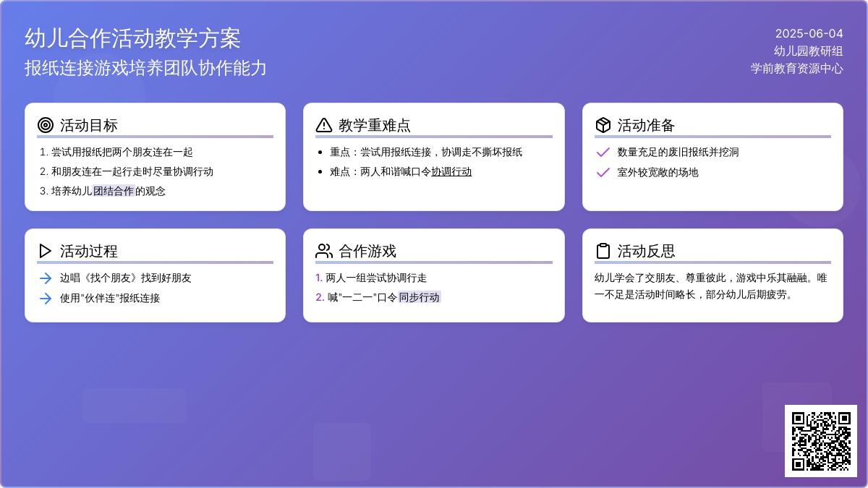Click the 教学重难点 card heading
The image size is (868, 488).
click(375, 125)
